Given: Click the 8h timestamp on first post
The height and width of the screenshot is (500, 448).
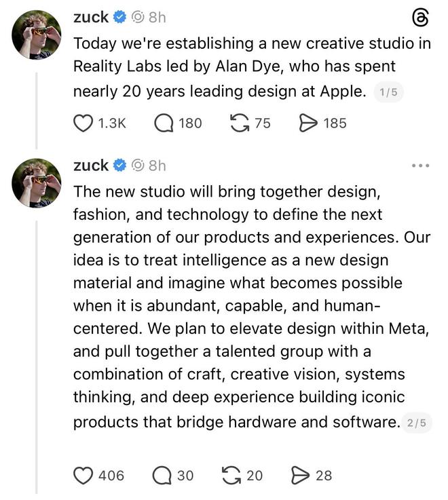Looking at the screenshot, I should pyautogui.click(x=157, y=17).
